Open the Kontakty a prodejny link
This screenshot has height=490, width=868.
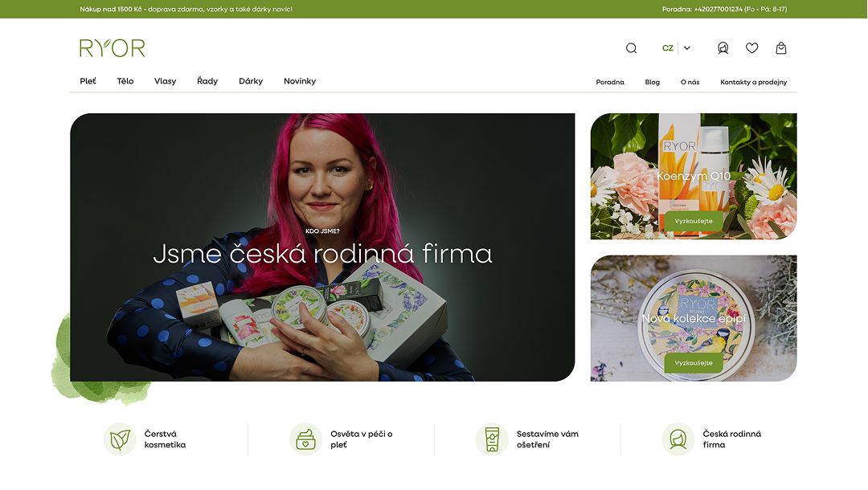coord(753,82)
